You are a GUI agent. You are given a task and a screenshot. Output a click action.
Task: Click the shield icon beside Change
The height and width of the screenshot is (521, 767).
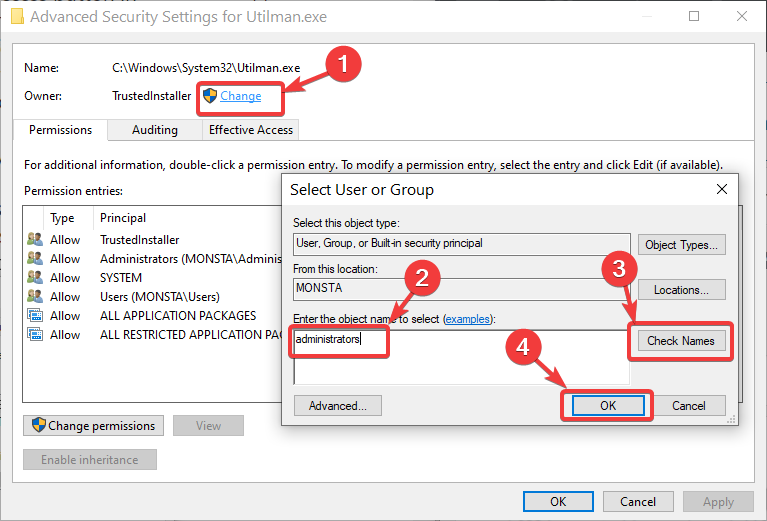click(x=210, y=96)
